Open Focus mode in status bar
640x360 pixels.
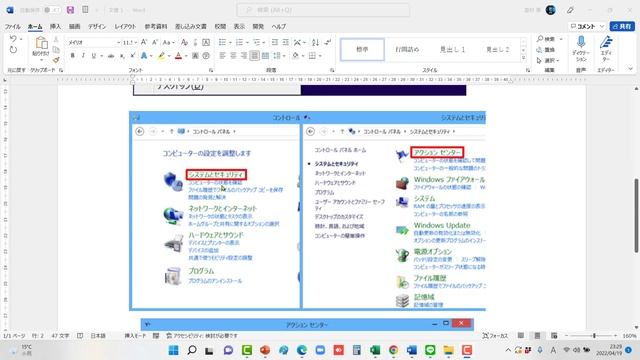tap(496, 336)
